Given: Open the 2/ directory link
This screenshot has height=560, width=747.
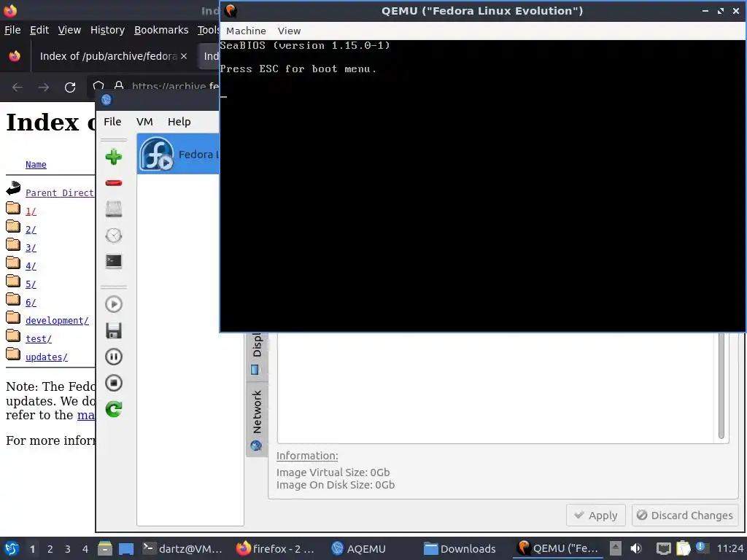Looking at the screenshot, I should point(31,229).
